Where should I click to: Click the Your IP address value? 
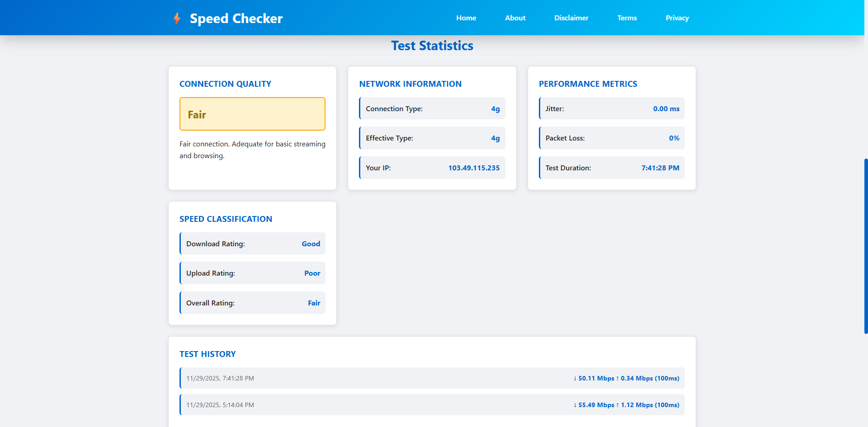[473, 168]
